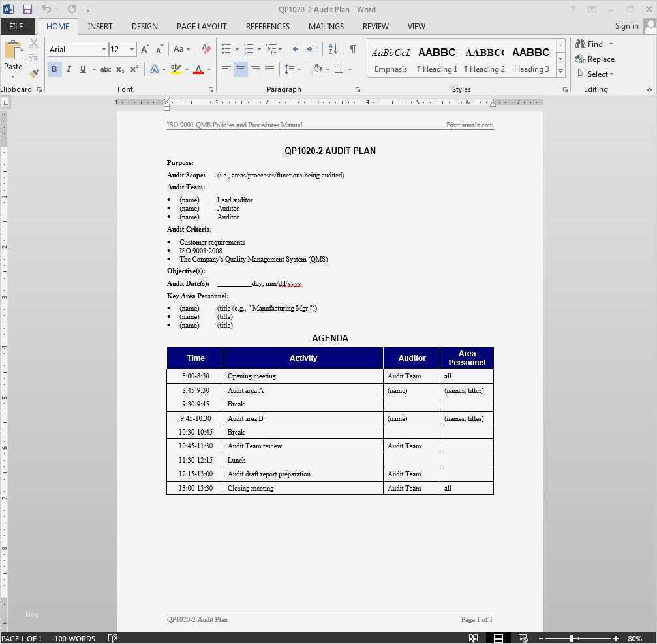Increase indent of selected paragraph

[313, 49]
